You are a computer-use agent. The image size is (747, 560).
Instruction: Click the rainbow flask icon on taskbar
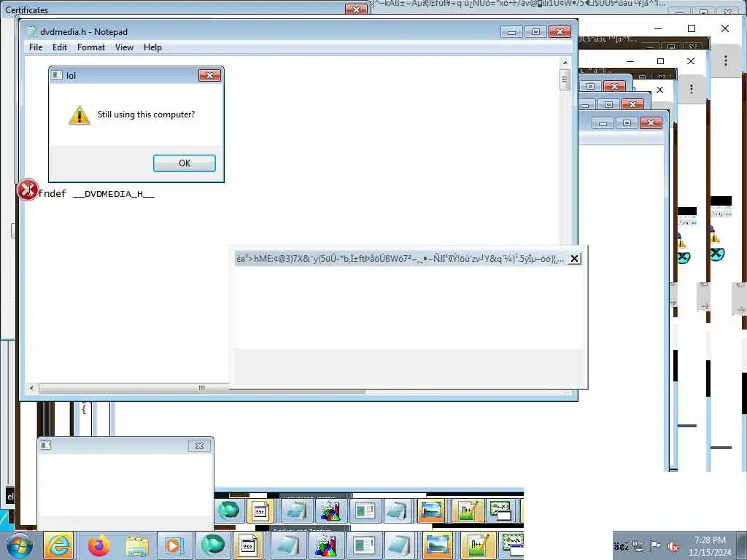326,545
